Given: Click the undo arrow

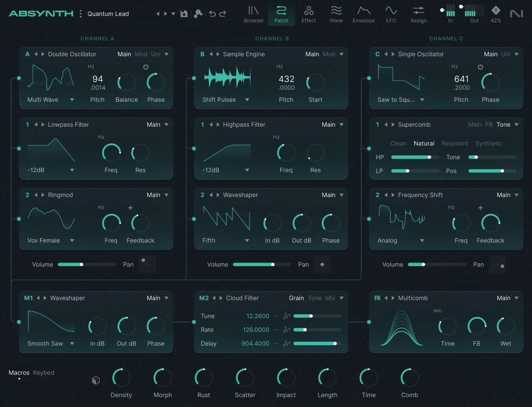Looking at the screenshot, I should (212, 13).
